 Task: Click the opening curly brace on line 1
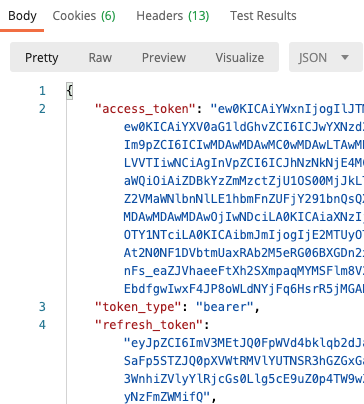point(69,91)
